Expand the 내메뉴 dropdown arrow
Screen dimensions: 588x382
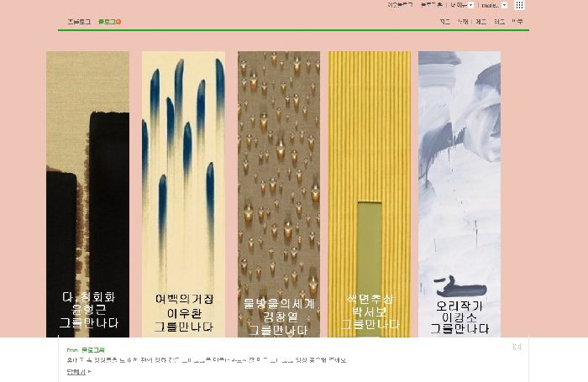(470, 5)
